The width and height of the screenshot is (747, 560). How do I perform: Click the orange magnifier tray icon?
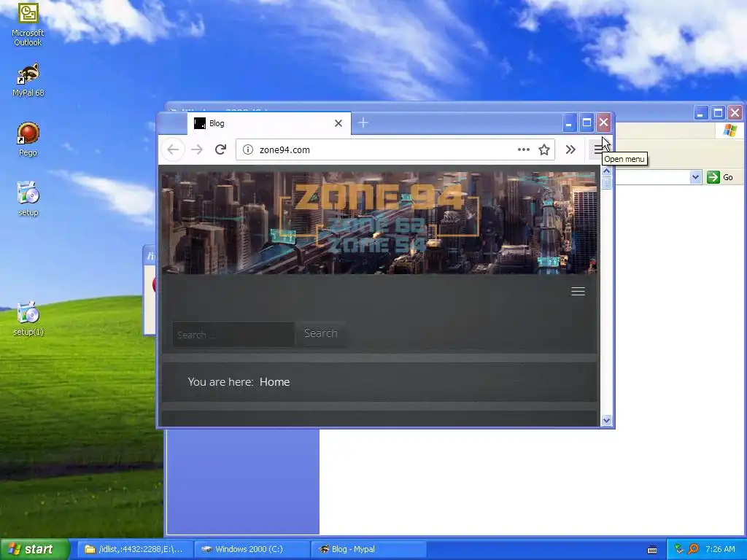coord(693,549)
